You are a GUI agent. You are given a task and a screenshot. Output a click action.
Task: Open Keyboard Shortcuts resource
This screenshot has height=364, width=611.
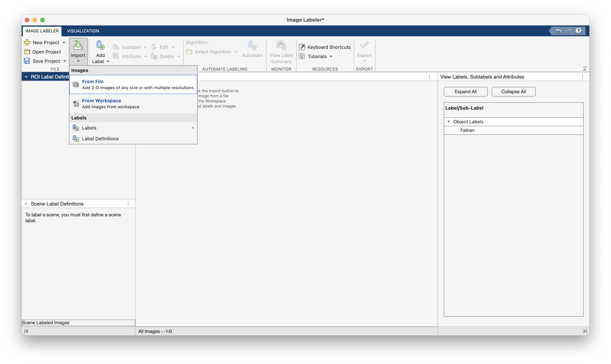[325, 47]
